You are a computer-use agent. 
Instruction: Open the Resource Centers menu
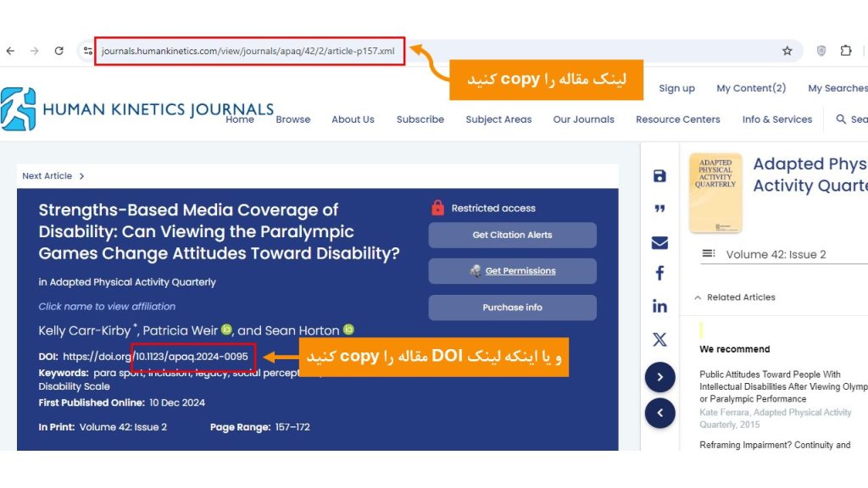tap(677, 119)
